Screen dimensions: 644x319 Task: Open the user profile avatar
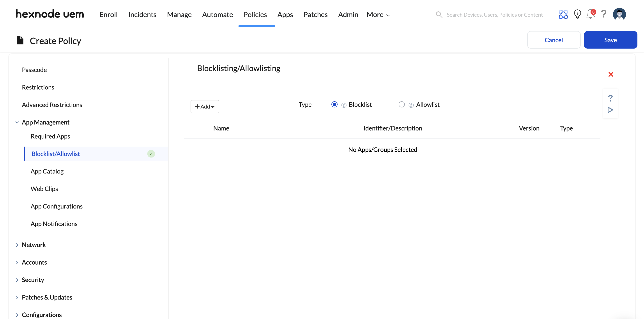(x=619, y=14)
